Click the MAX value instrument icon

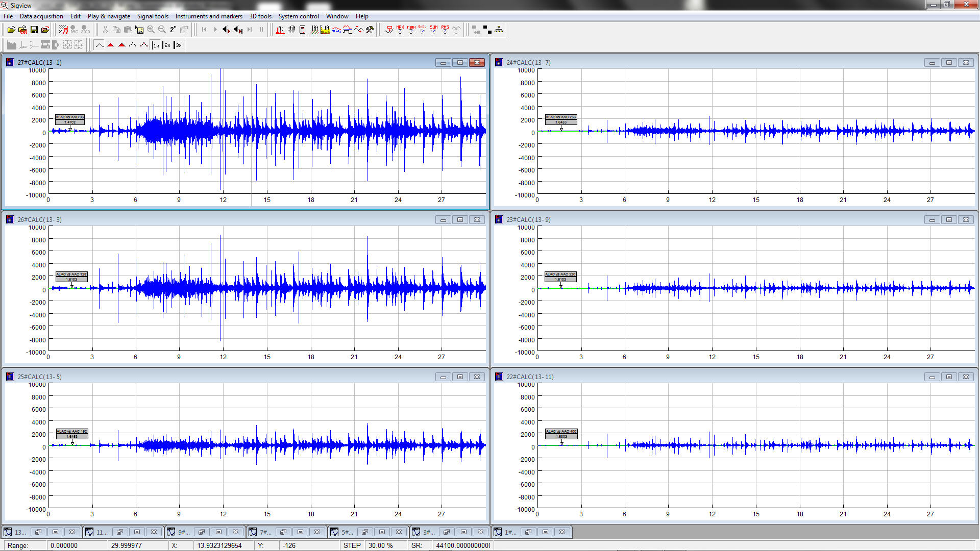(x=400, y=30)
